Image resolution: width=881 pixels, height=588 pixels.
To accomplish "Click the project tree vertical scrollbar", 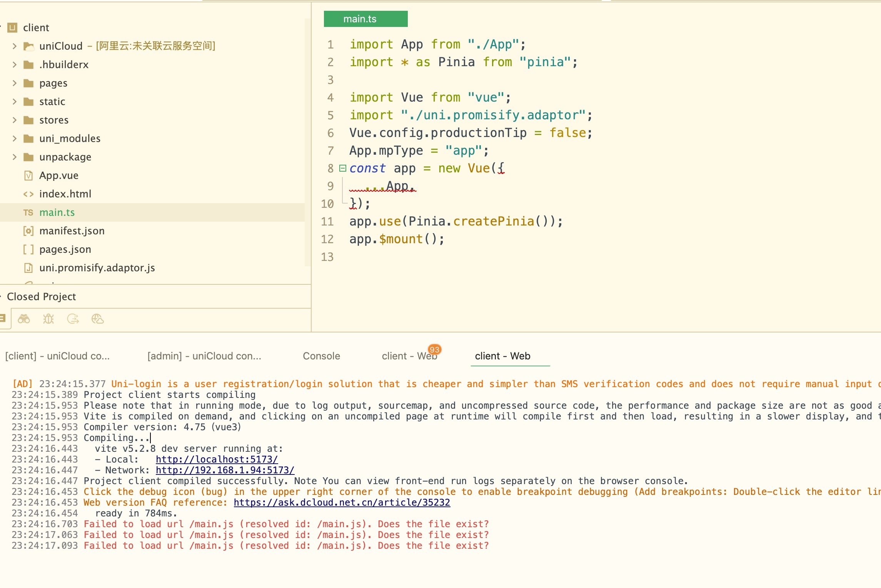I will coord(308,142).
